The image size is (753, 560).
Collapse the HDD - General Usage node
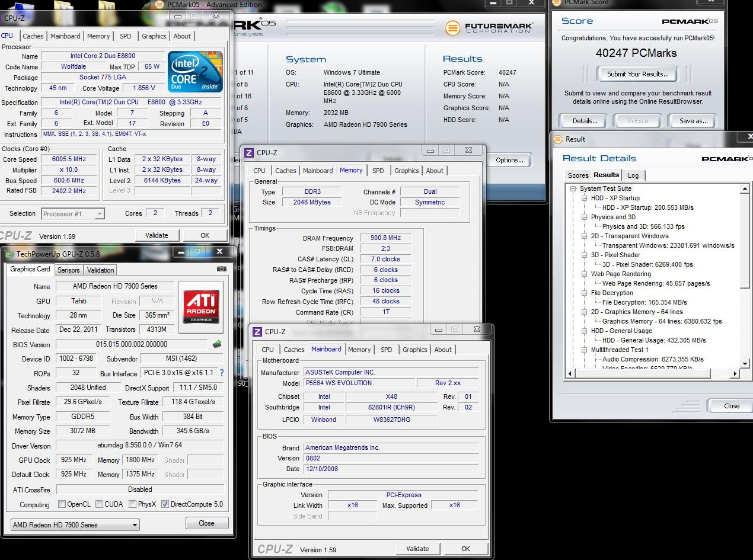coord(585,331)
